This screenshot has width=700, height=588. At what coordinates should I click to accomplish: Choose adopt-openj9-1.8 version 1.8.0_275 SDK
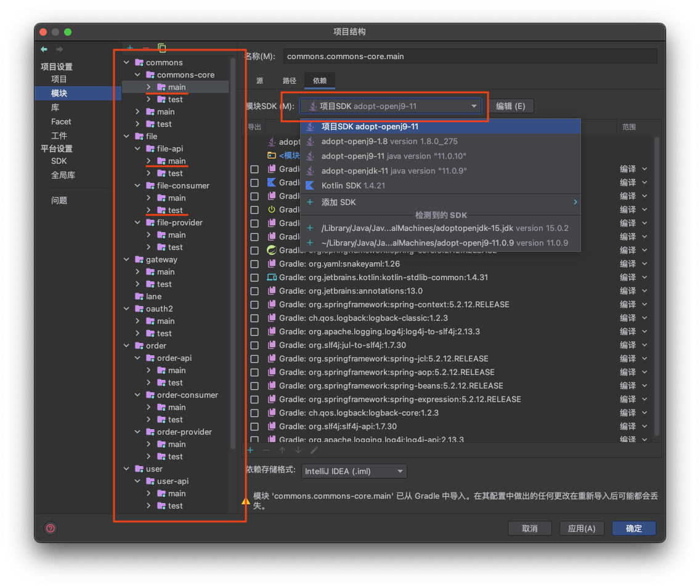pyautogui.click(x=441, y=142)
